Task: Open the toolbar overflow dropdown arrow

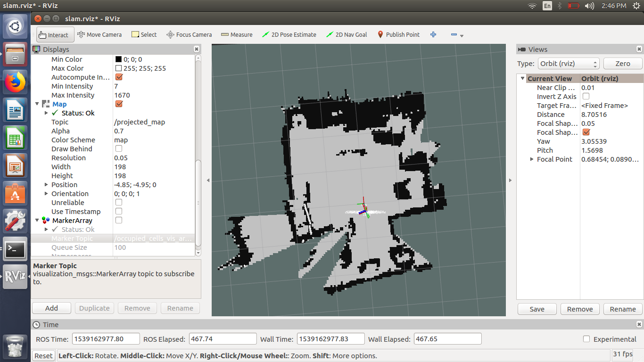Action: click(462, 36)
